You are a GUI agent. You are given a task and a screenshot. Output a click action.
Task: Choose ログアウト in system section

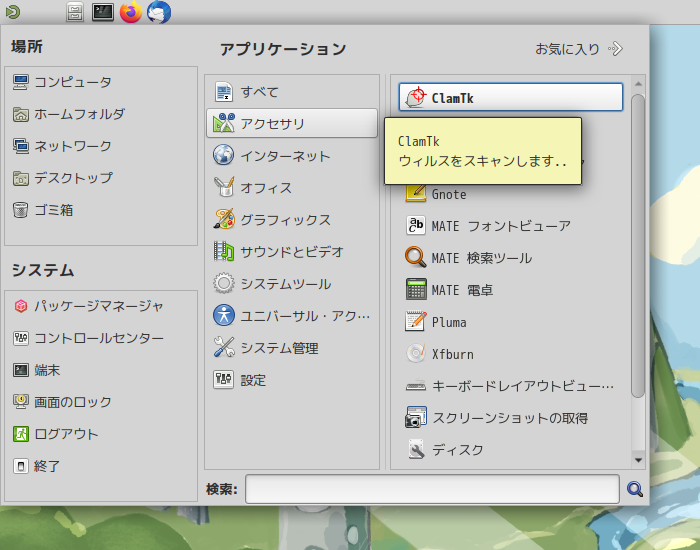coord(100,434)
